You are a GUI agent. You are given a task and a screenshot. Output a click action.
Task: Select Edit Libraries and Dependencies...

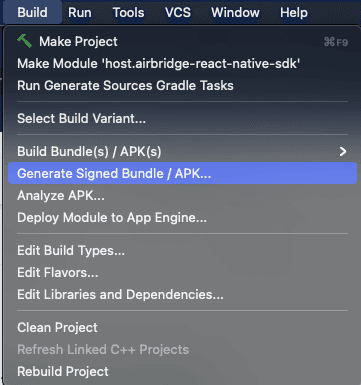(182, 294)
